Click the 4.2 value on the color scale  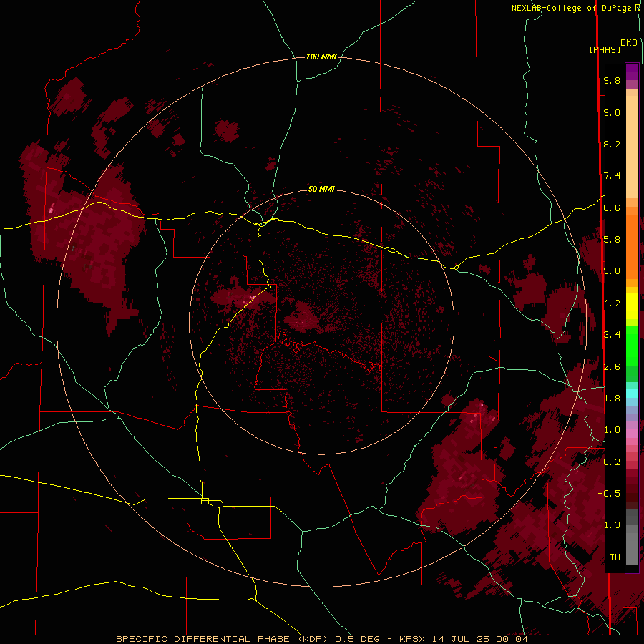[x=612, y=303]
